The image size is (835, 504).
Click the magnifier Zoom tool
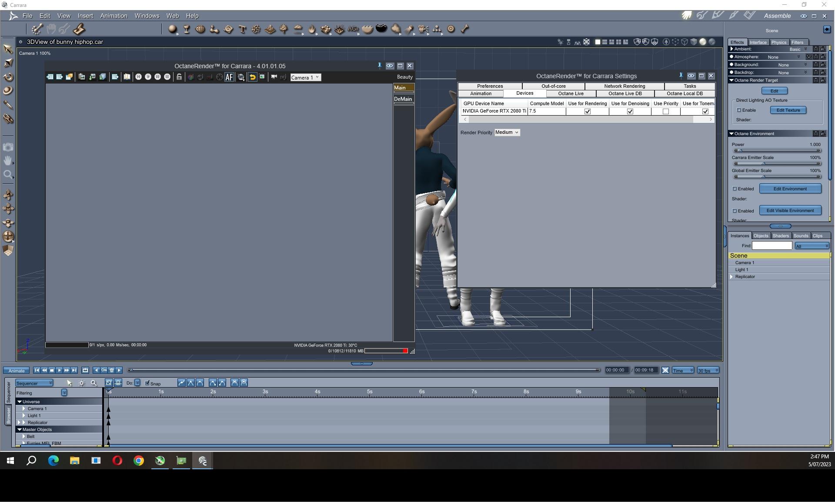pyautogui.click(x=8, y=175)
